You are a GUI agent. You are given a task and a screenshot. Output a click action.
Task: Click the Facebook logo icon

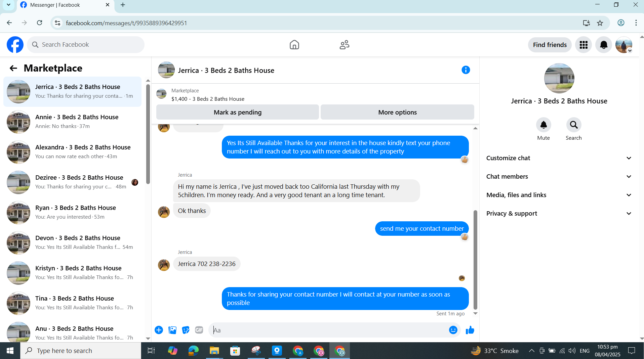point(15,45)
